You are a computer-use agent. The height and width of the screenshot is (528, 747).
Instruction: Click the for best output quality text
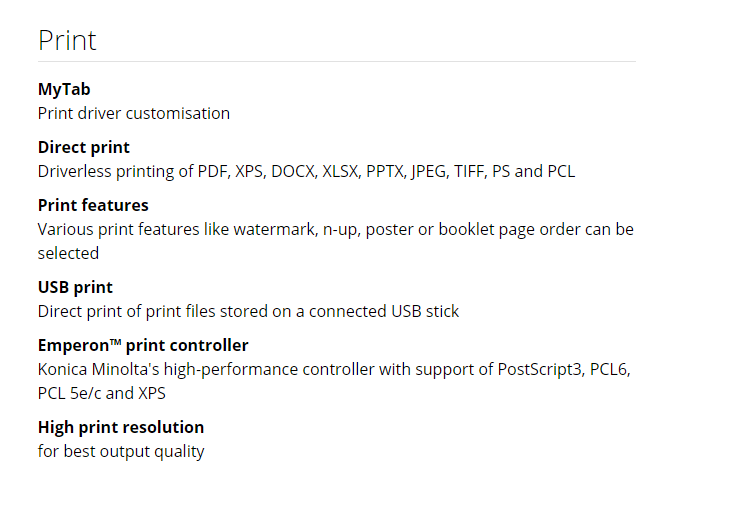point(121,452)
